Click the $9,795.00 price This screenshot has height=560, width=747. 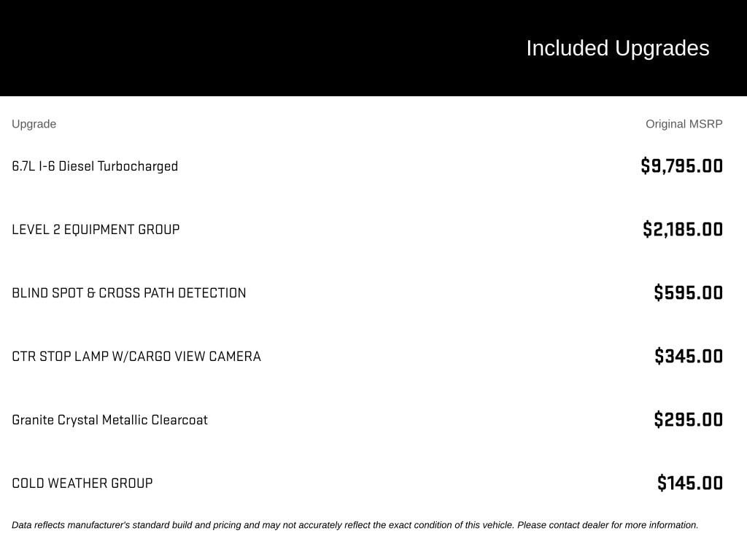point(682,166)
